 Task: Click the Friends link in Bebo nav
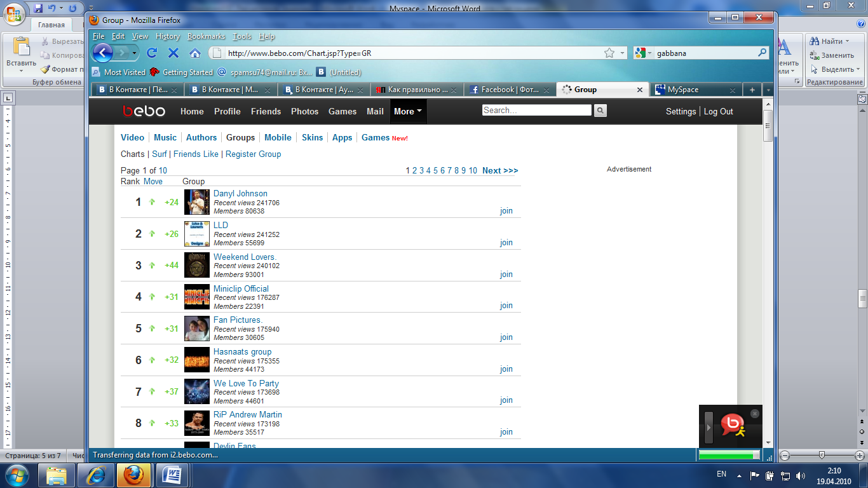point(266,111)
